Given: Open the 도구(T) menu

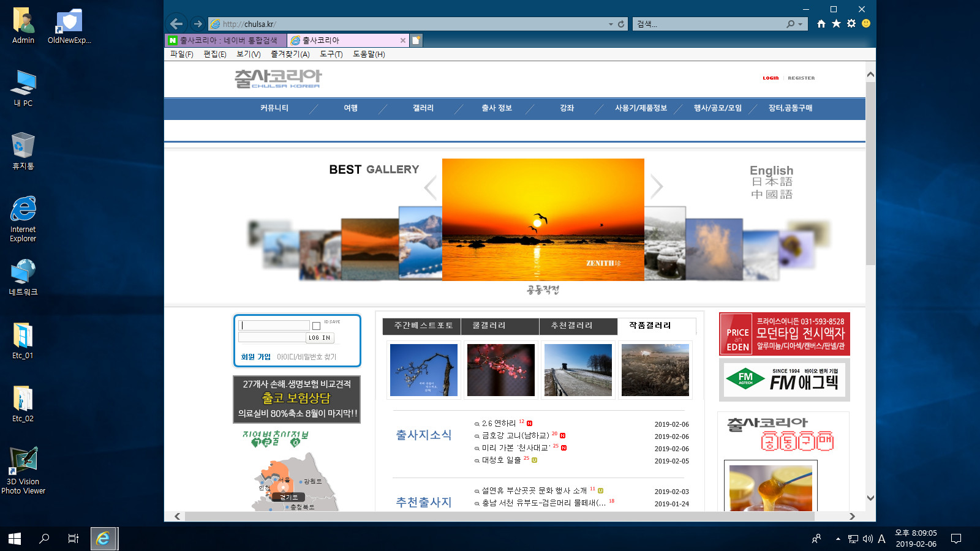Looking at the screenshot, I should point(331,54).
